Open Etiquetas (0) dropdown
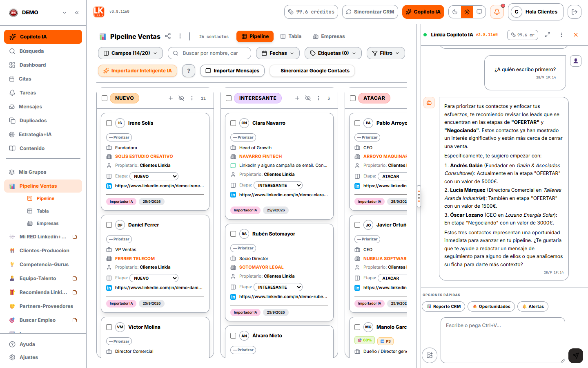The height and width of the screenshot is (368, 588). coord(333,53)
